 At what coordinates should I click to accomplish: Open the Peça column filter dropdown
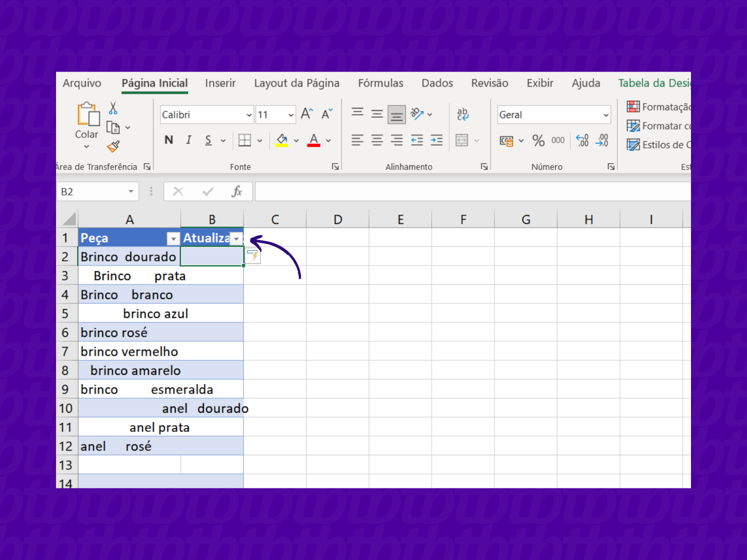coord(173,239)
